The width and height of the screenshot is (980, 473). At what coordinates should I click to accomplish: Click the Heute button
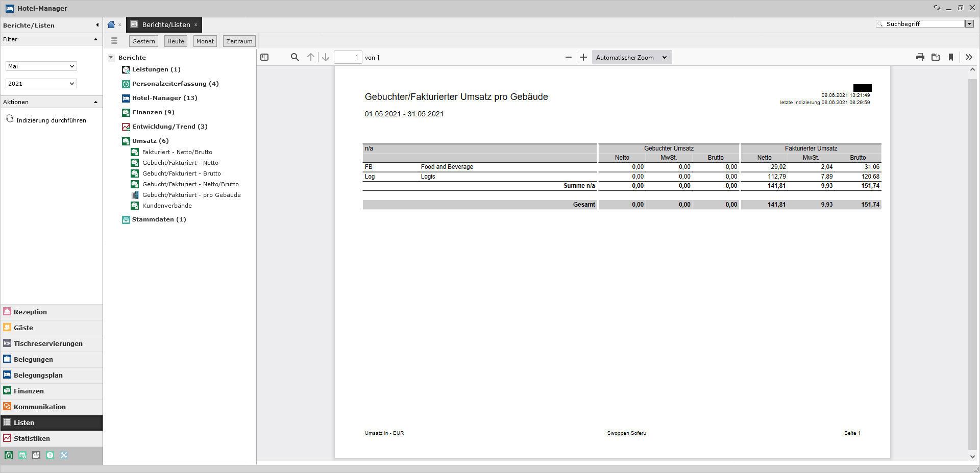point(176,41)
